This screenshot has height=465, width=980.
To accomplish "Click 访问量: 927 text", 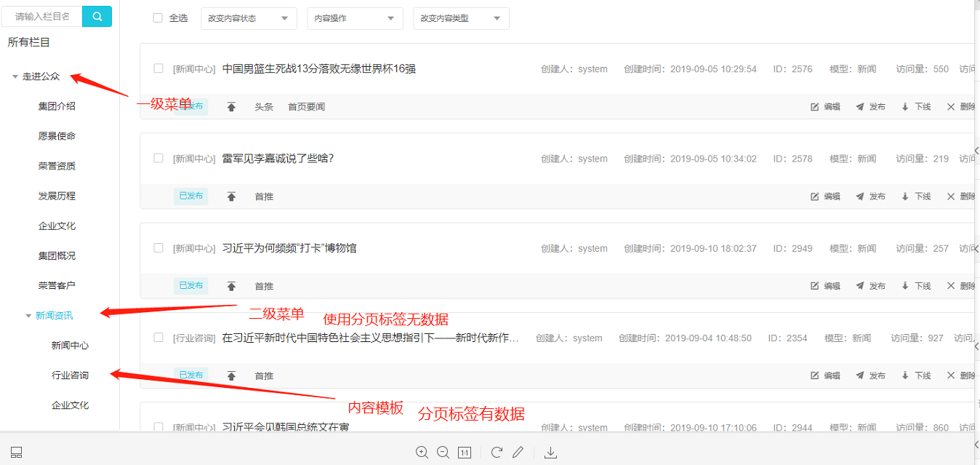I will point(917,338).
